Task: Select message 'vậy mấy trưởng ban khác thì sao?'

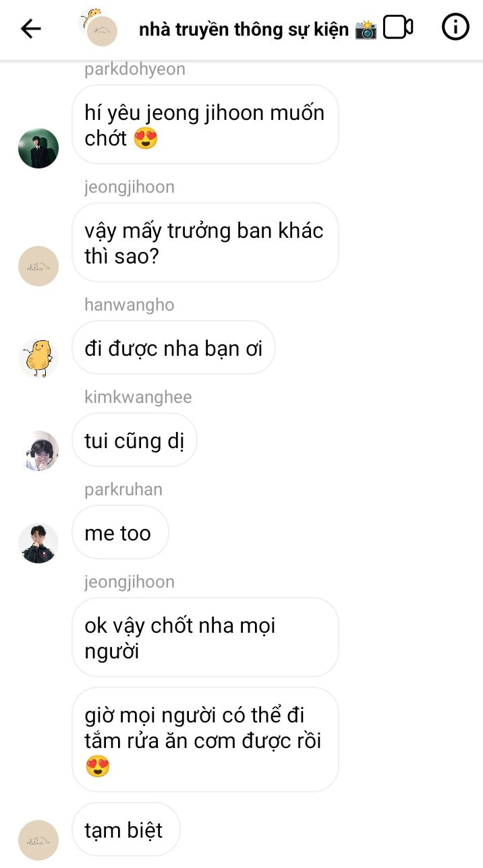Action: point(205,242)
